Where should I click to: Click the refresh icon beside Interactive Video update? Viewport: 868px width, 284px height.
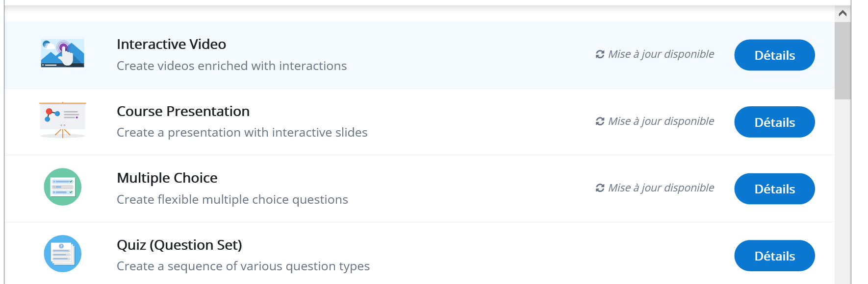pos(600,54)
